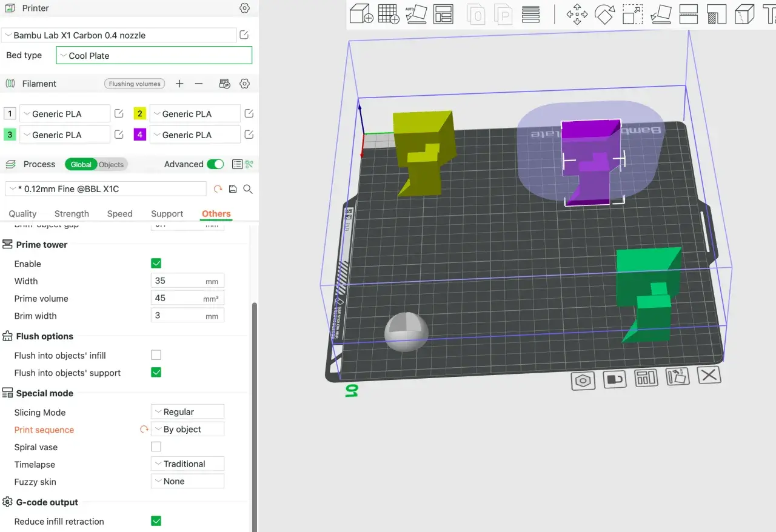Open the Timelapse dropdown
Image resolution: width=776 pixels, height=532 pixels.
[187, 464]
